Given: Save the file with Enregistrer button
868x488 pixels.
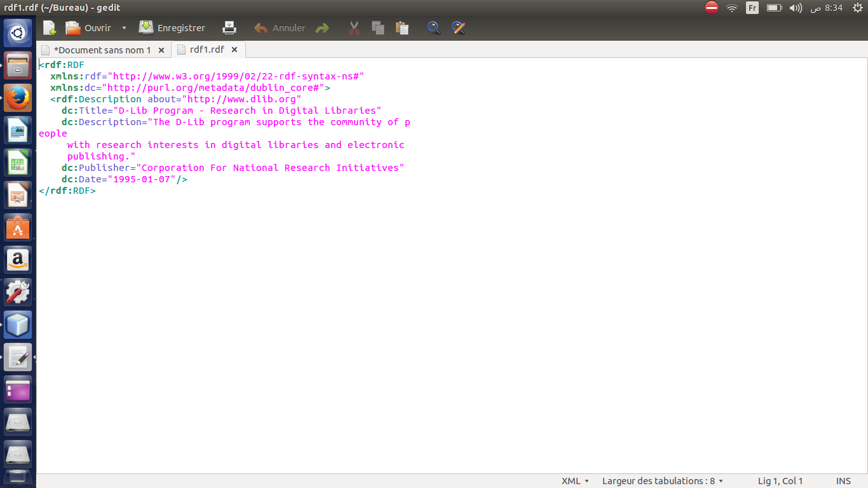Looking at the screenshot, I should tap(172, 28).
